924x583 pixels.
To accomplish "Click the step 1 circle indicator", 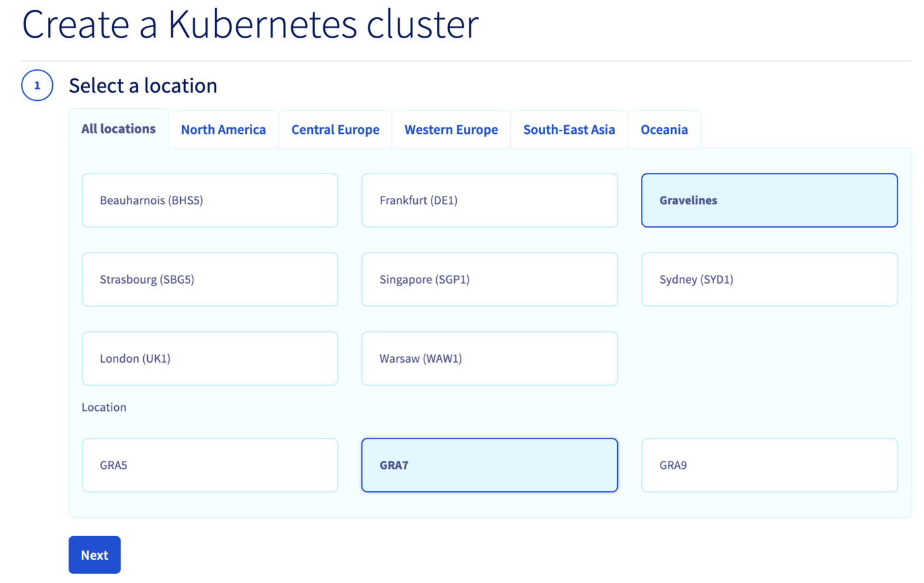I will (x=37, y=86).
